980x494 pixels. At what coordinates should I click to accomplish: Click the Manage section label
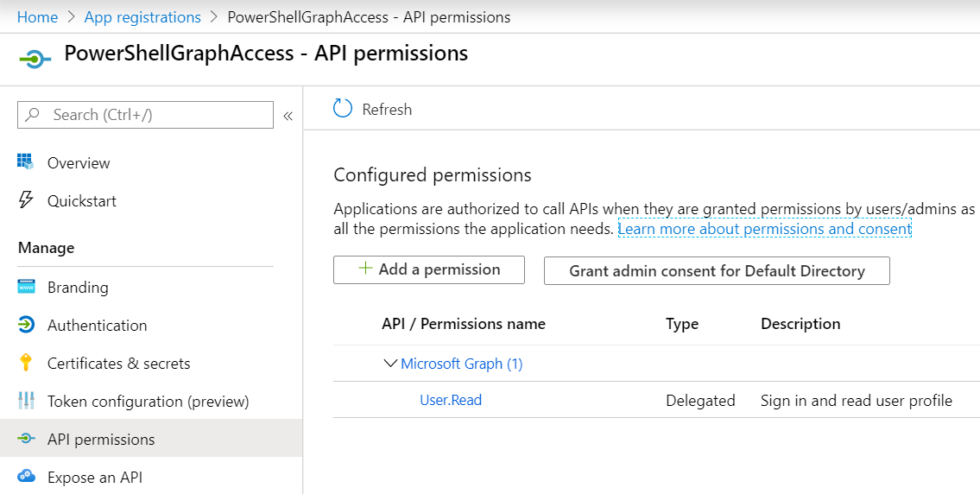point(47,248)
